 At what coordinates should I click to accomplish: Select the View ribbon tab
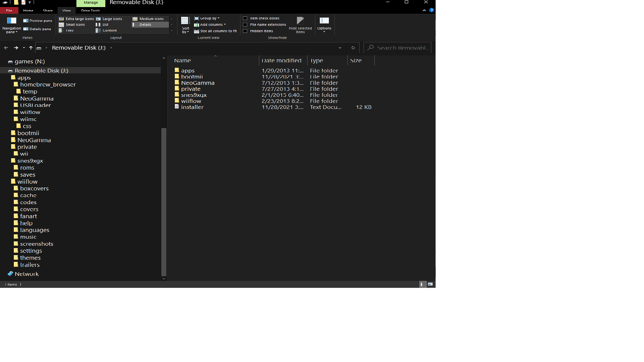click(x=67, y=10)
